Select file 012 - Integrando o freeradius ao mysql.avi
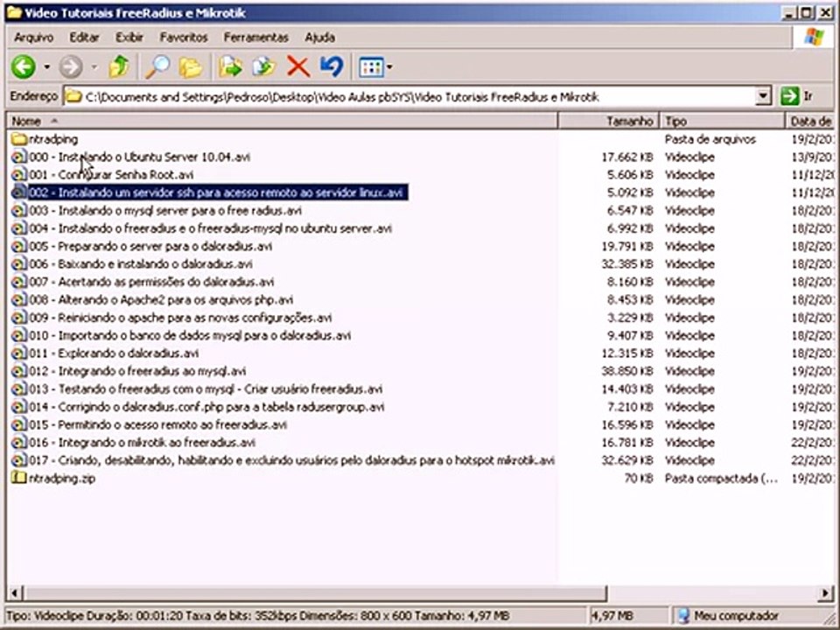Image resolution: width=840 pixels, height=630 pixels. (137, 371)
